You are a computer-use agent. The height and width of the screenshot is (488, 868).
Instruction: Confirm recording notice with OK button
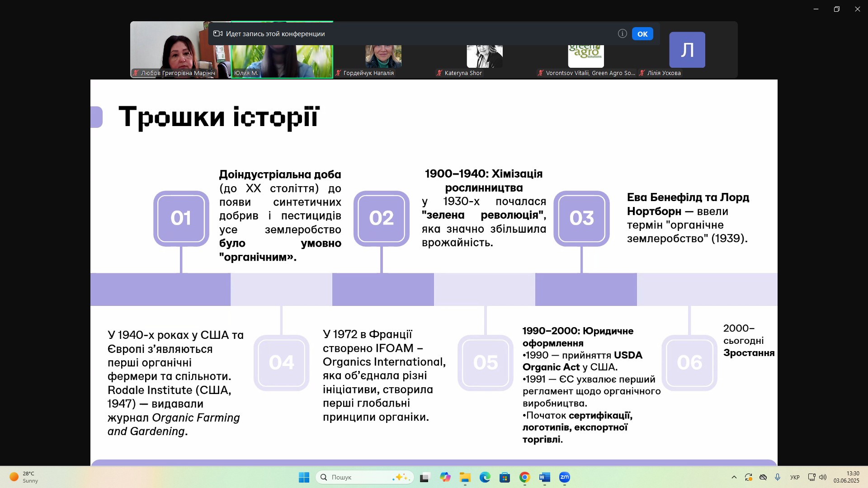[x=642, y=34]
